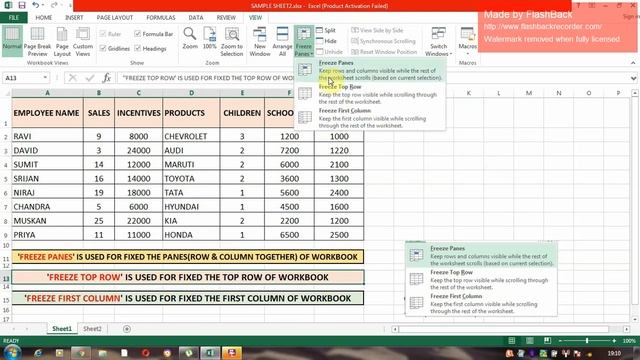Choose Freeze Panes in open dropdown menu
This screenshot has height=360, width=640.
click(369, 70)
